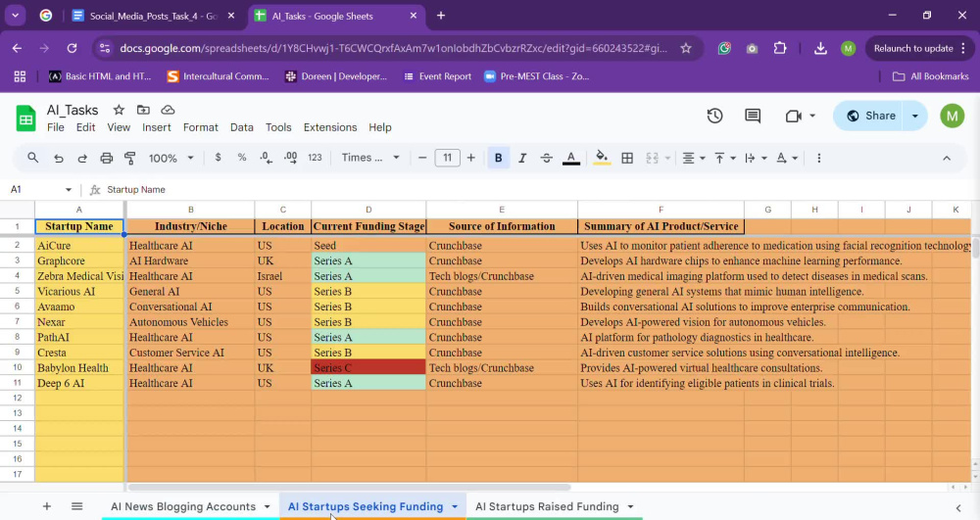Open AI Startups Raised Funding tab dropdown arrow
The width and height of the screenshot is (980, 520).
[630, 507]
